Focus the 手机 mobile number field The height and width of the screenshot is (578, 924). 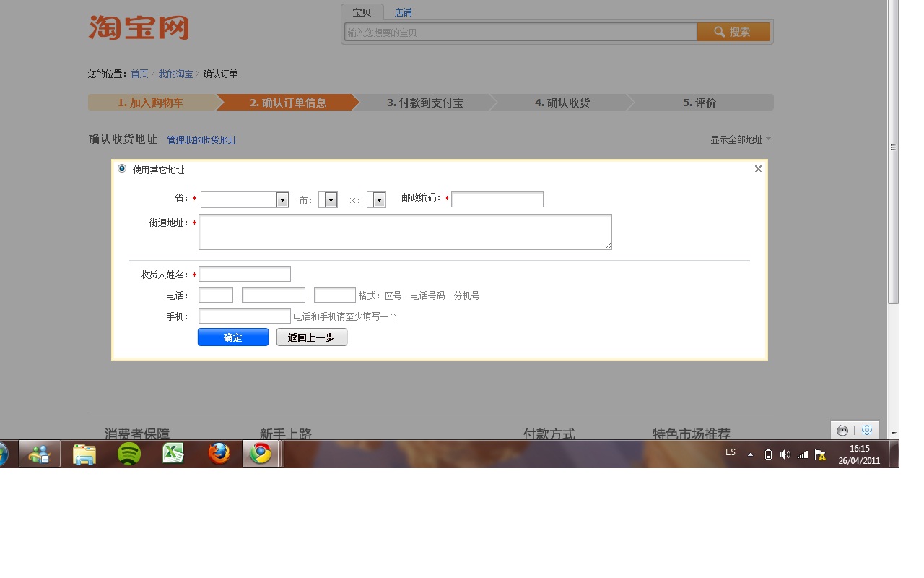pos(245,316)
